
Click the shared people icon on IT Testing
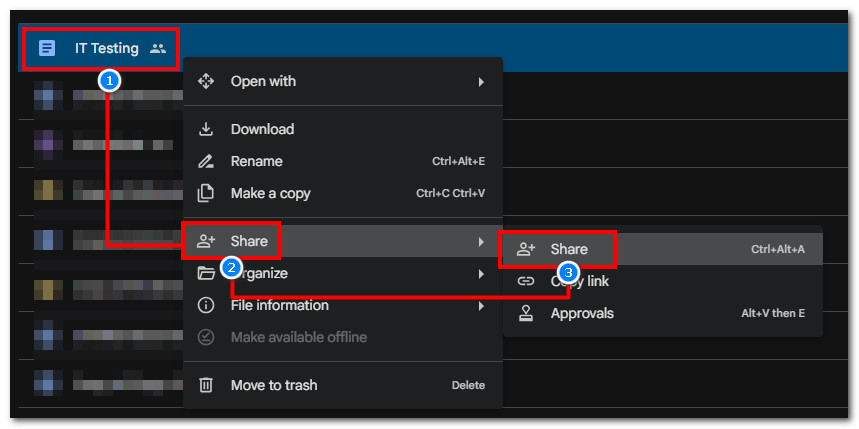point(158,48)
